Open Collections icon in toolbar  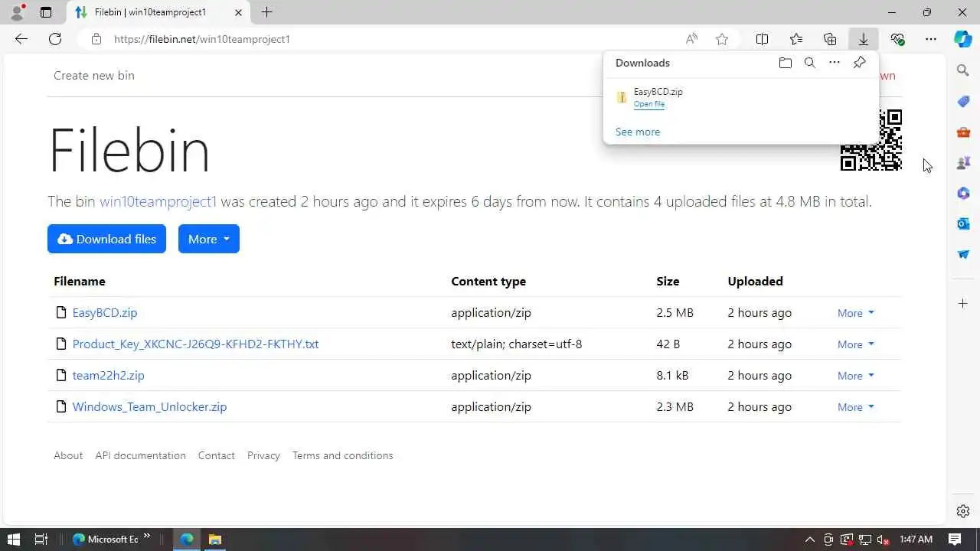coord(830,39)
